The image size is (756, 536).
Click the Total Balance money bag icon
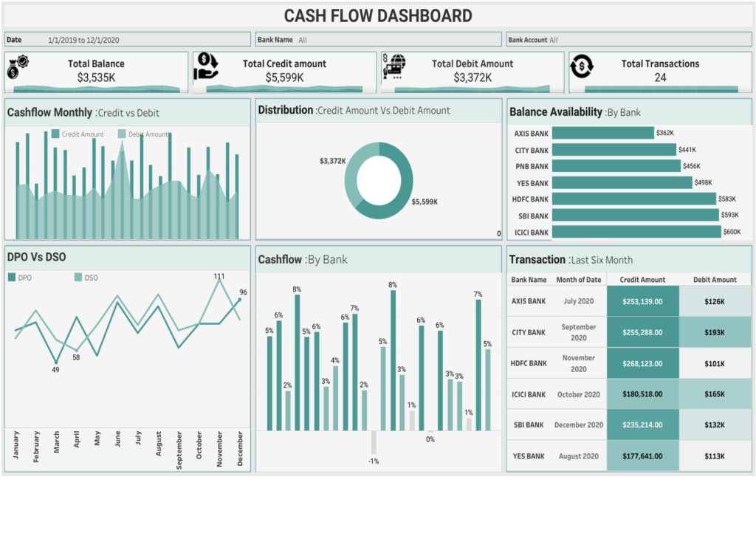point(17,69)
